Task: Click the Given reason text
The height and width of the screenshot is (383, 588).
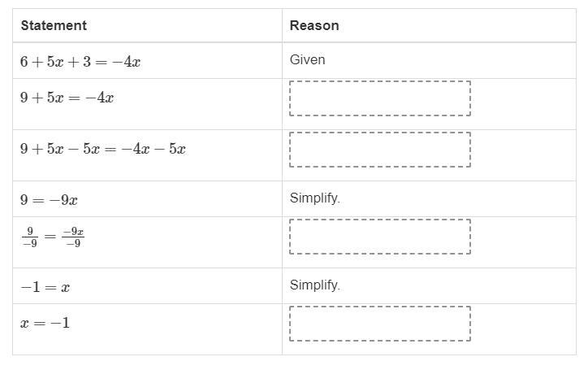Action: click(308, 59)
